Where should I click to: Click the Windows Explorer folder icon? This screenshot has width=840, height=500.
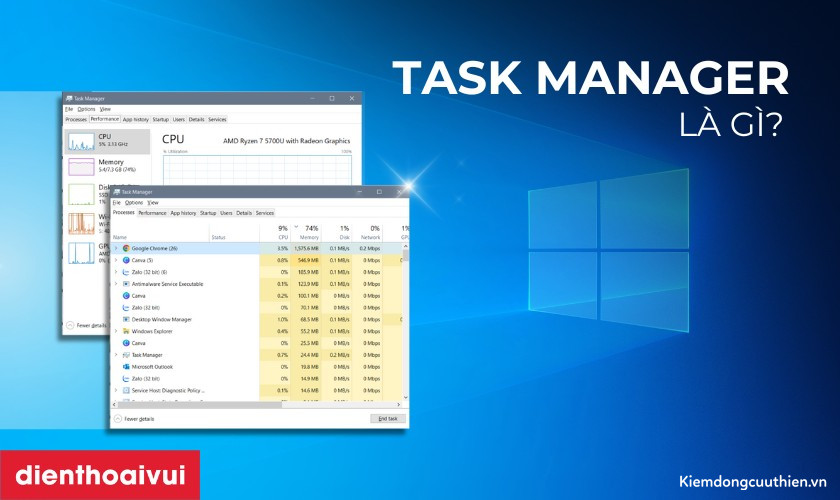tap(126, 331)
